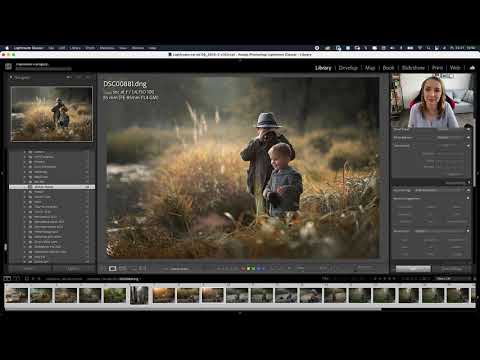The image size is (480, 360).
Task: Open the filmstrip filter preset dropdown
Action: [452, 279]
